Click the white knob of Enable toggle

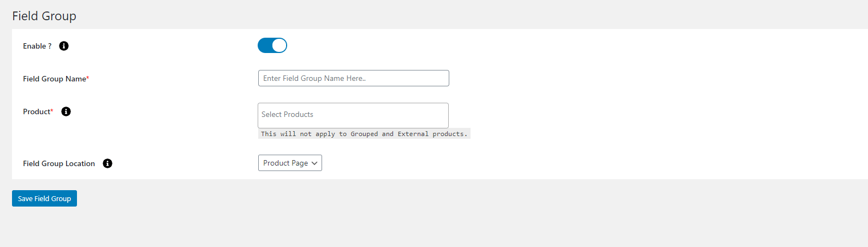pyautogui.click(x=279, y=45)
